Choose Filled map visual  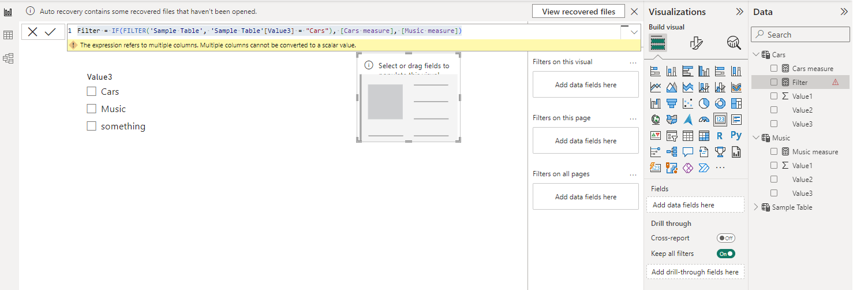tap(672, 120)
